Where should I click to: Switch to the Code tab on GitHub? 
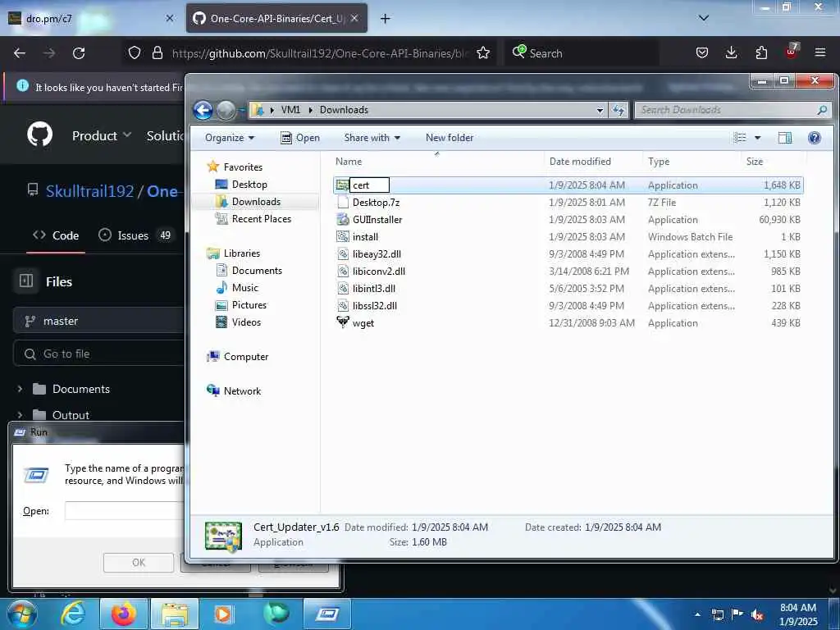pos(56,235)
